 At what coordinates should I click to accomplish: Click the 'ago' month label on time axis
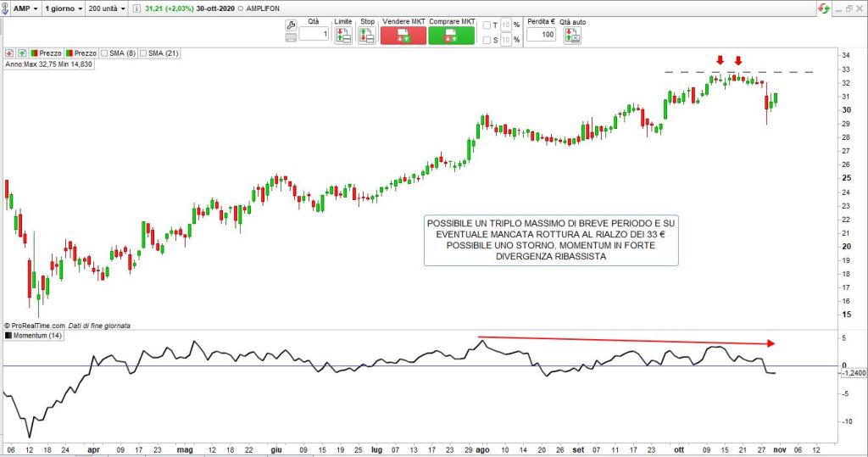(x=482, y=450)
